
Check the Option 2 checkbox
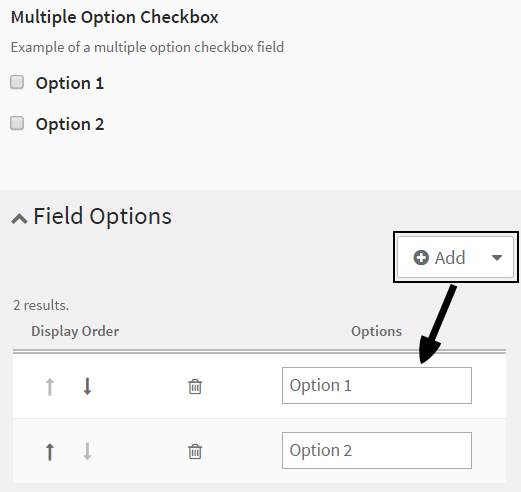[17, 123]
